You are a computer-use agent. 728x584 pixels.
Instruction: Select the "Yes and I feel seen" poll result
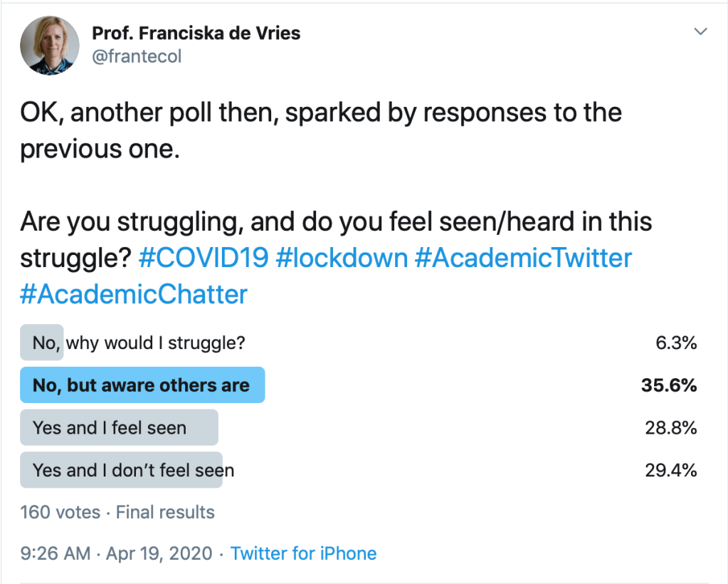click(118, 428)
